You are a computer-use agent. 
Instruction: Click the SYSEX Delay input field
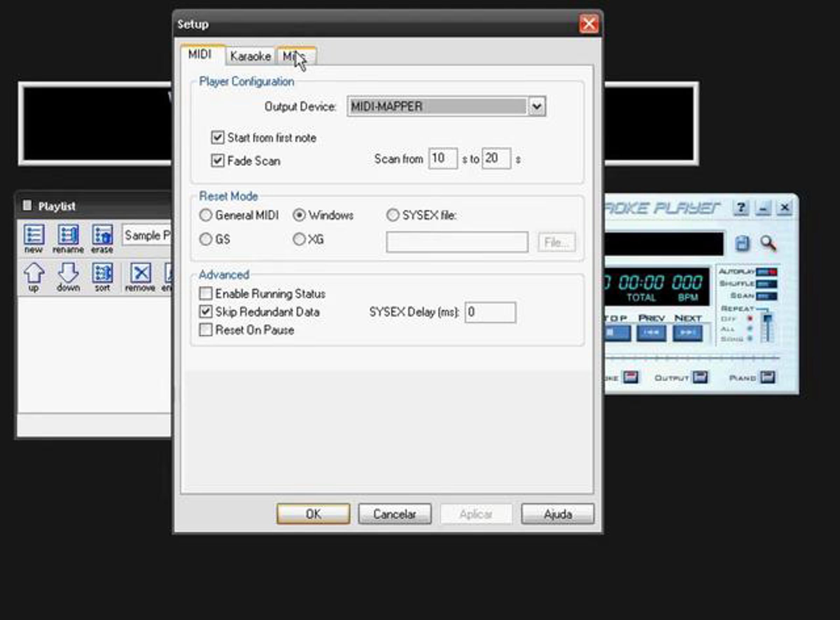pos(490,312)
